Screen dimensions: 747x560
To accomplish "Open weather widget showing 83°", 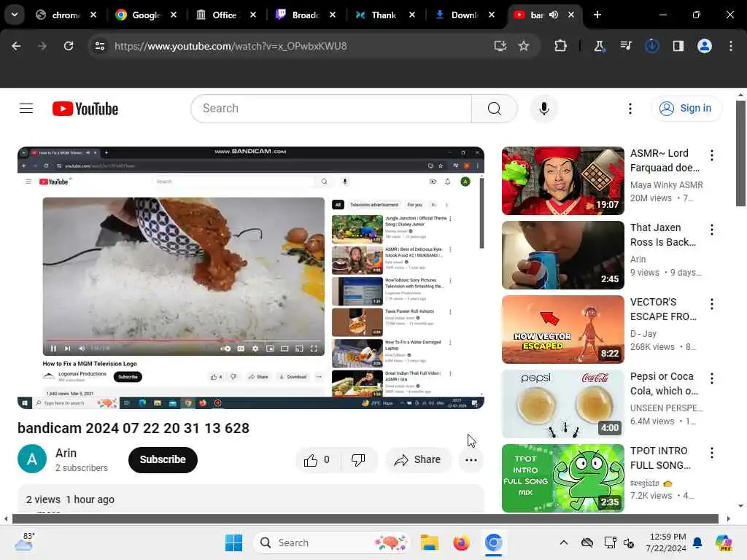I will (x=24, y=542).
